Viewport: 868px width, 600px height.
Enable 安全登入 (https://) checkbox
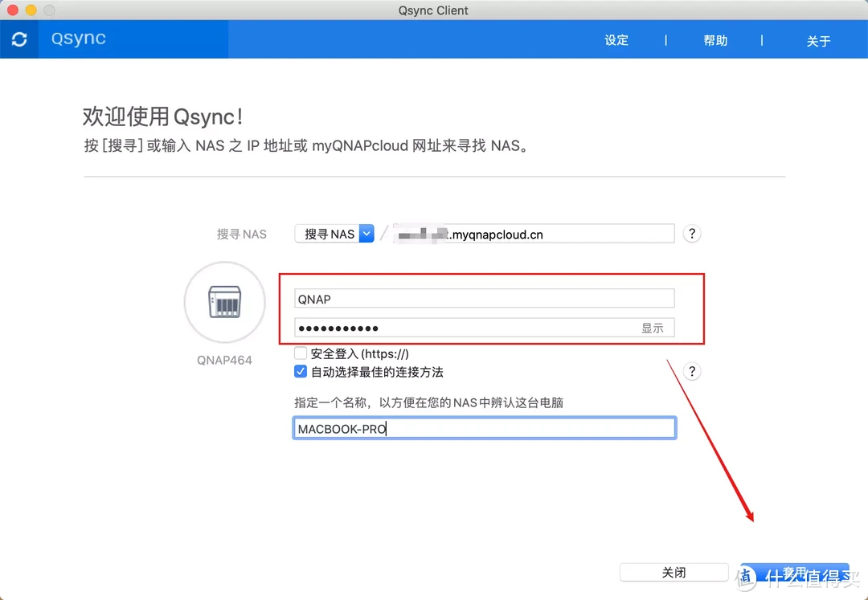click(x=301, y=353)
